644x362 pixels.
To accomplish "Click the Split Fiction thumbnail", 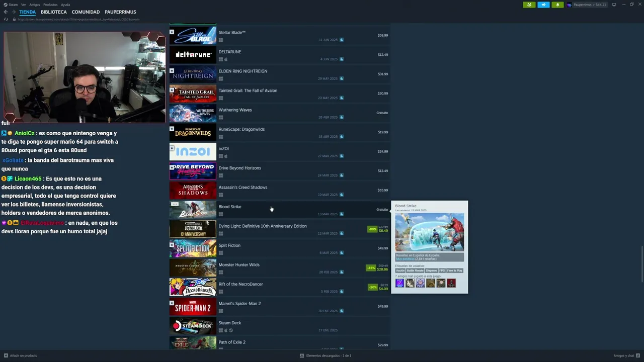I will pos(193,248).
